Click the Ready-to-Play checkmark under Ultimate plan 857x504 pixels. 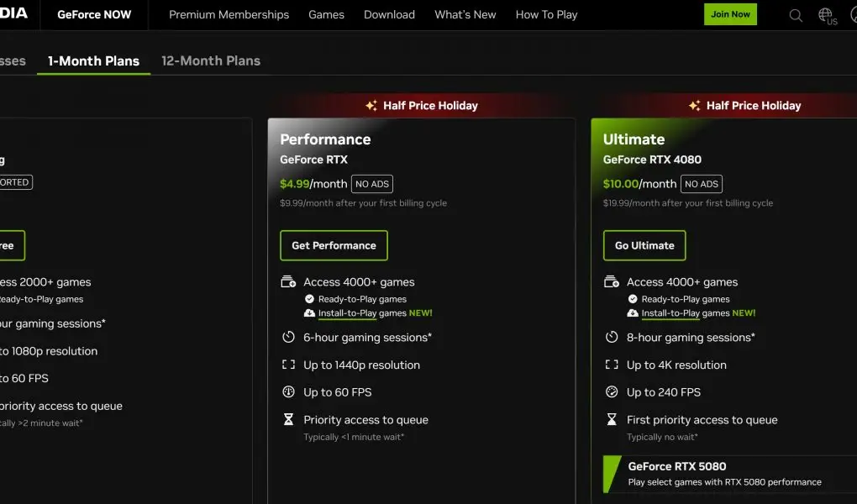coord(632,298)
